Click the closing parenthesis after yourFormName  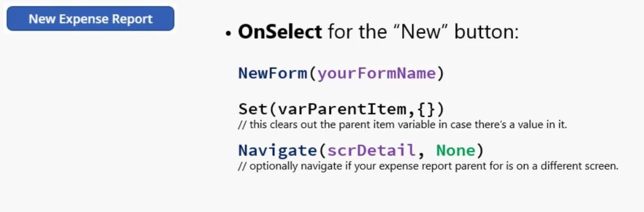pos(440,74)
